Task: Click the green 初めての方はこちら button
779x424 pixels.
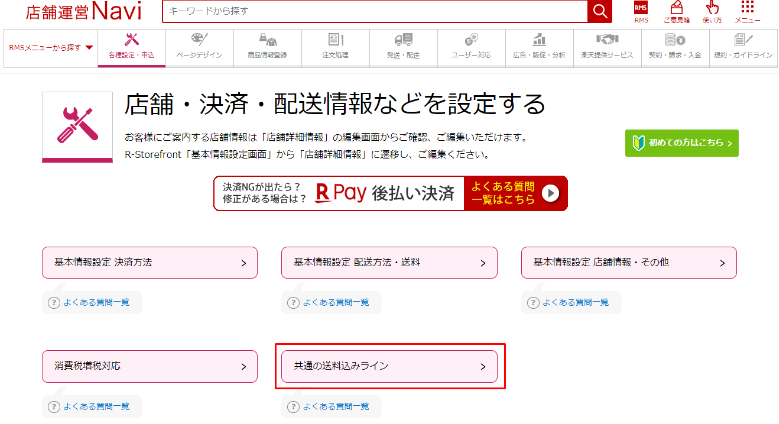Action: pos(682,143)
